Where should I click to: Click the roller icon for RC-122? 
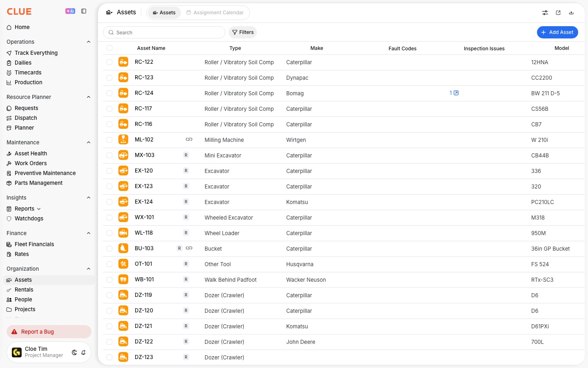(x=123, y=62)
